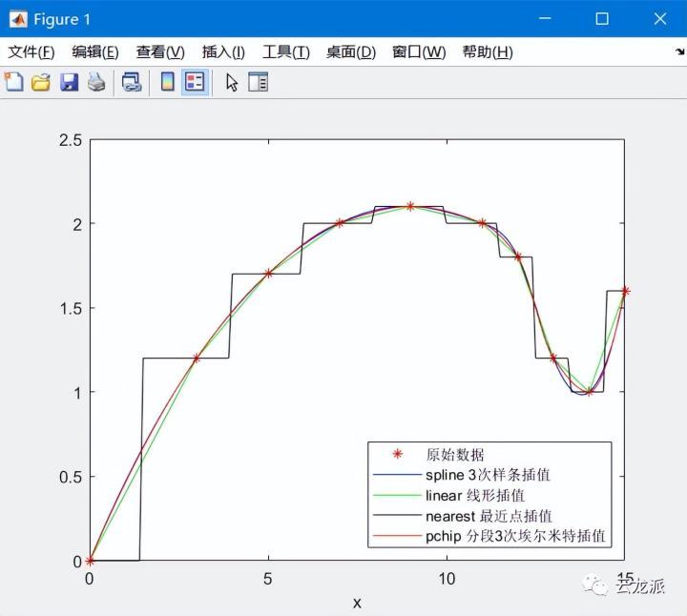Viewport: 687px width, 616px height.
Task: Open the Property Inspector toolbar icon
Action: [x=258, y=82]
